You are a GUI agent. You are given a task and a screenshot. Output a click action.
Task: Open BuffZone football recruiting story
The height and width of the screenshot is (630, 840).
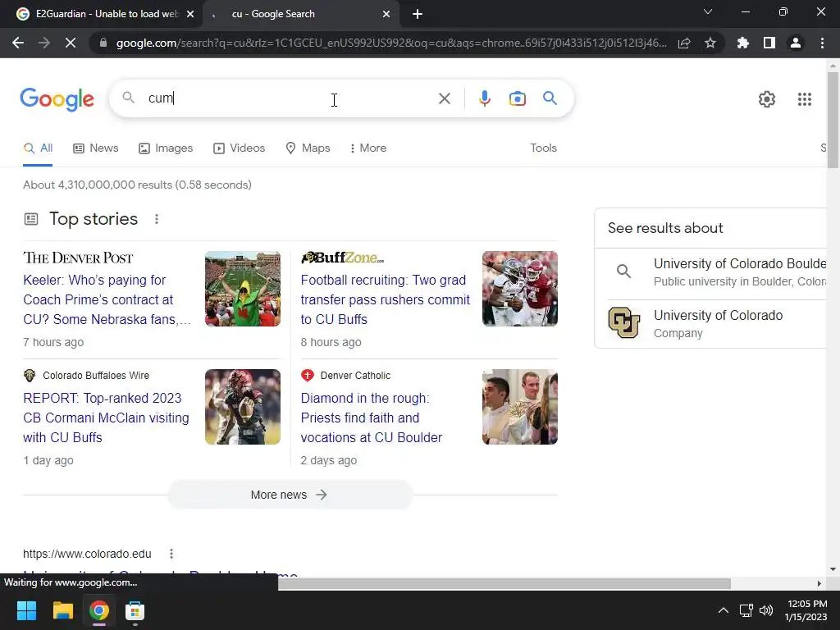tap(386, 299)
